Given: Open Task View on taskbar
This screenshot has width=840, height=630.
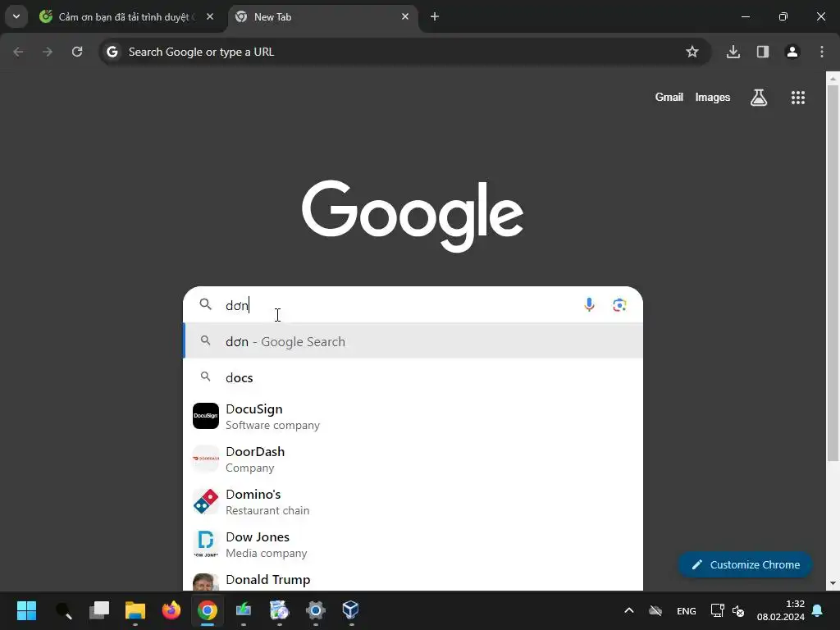Looking at the screenshot, I should coord(99,610).
